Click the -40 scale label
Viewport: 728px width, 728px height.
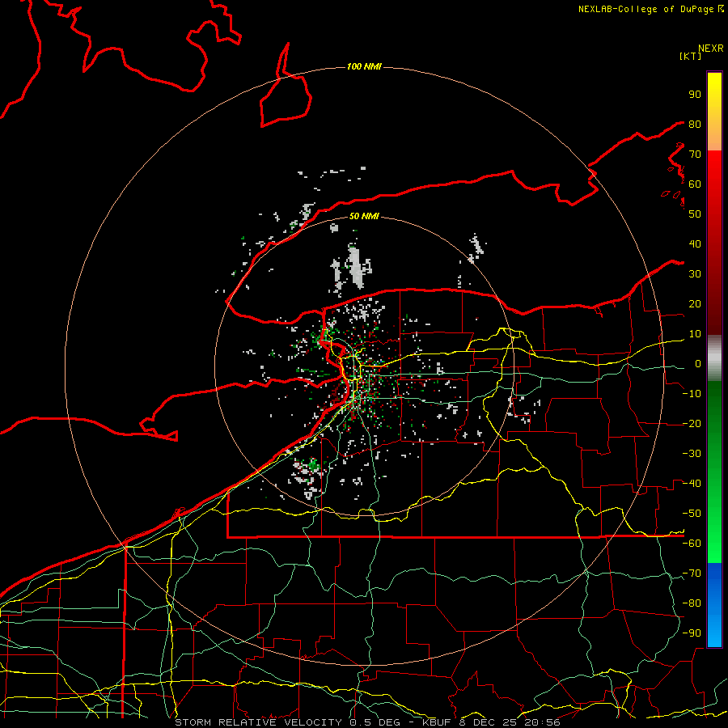[692, 484]
